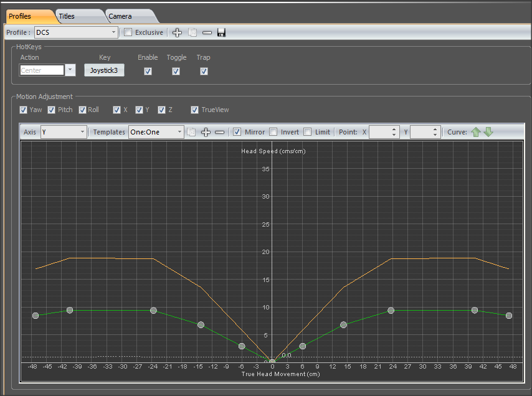Raise the curve with green up arrow
The height and width of the screenshot is (396, 532).
[x=477, y=132]
